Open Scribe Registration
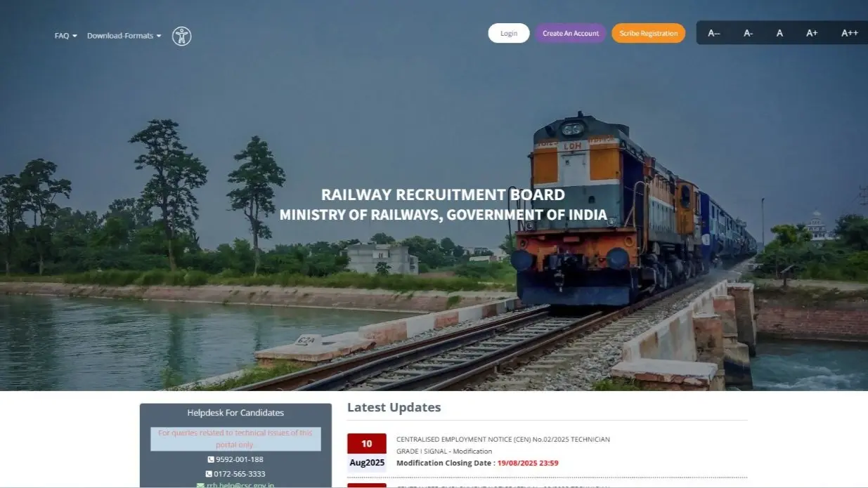This screenshot has width=868, height=488. [x=648, y=32]
